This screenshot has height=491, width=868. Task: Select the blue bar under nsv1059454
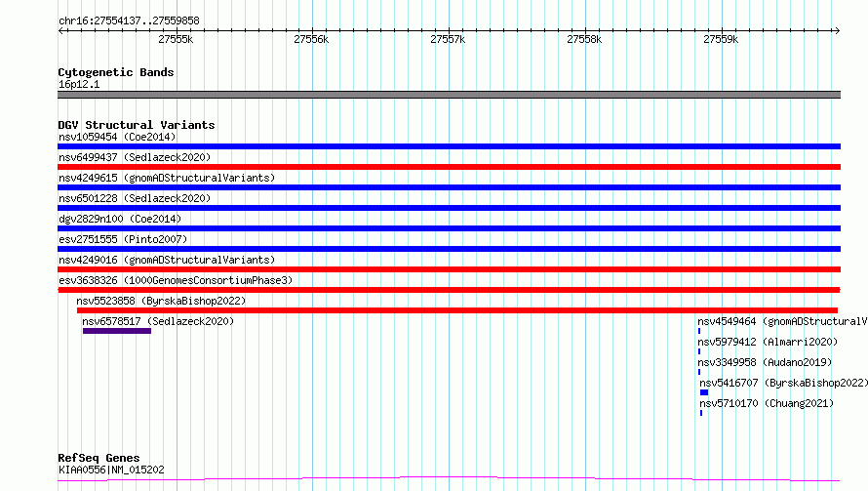click(x=449, y=146)
